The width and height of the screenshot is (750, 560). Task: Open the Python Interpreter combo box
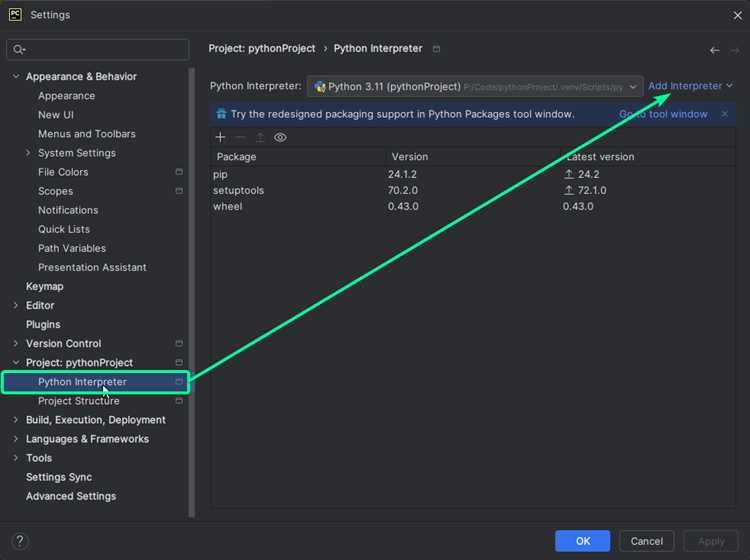[x=474, y=87]
